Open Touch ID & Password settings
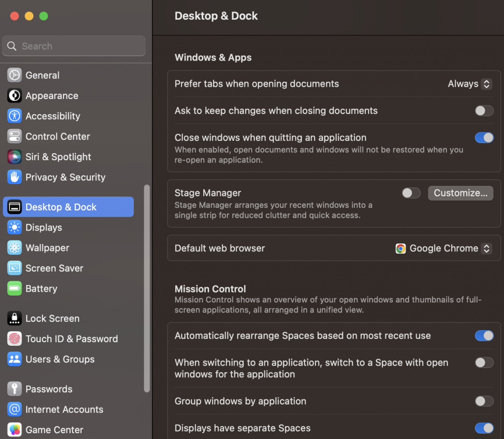Screen dimensions: 504x439 coord(13,339)
